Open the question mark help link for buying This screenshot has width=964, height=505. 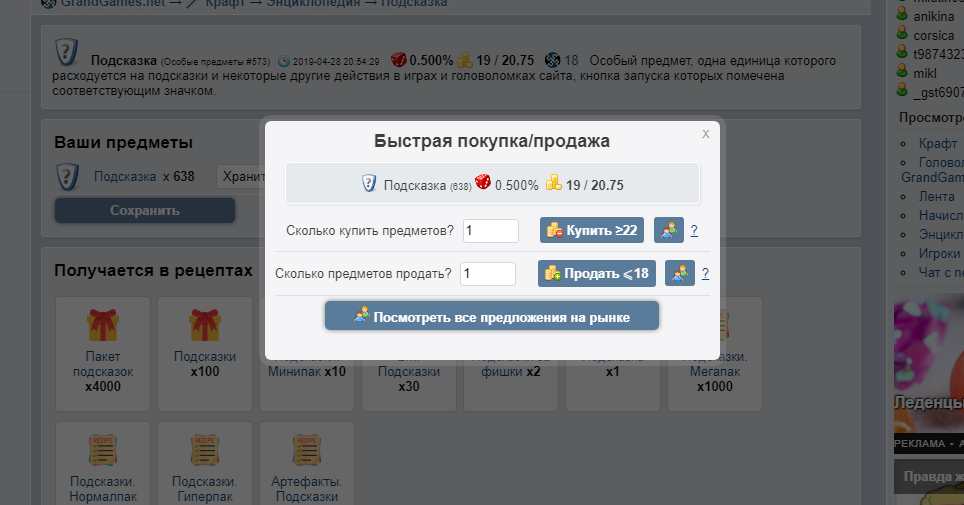694,231
